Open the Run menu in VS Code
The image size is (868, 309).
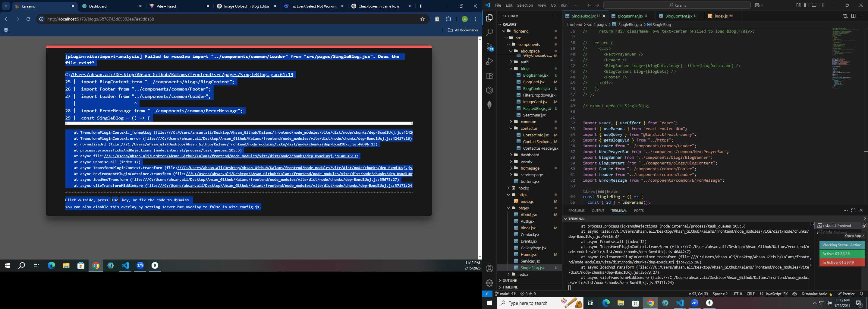coord(564,5)
